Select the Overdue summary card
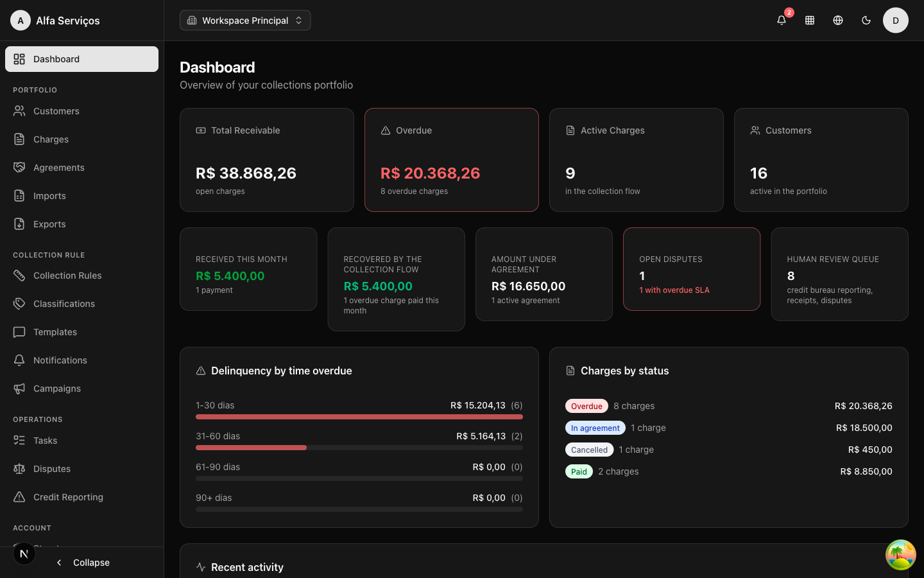Viewport: 924px width, 578px height. tap(452, 160)
